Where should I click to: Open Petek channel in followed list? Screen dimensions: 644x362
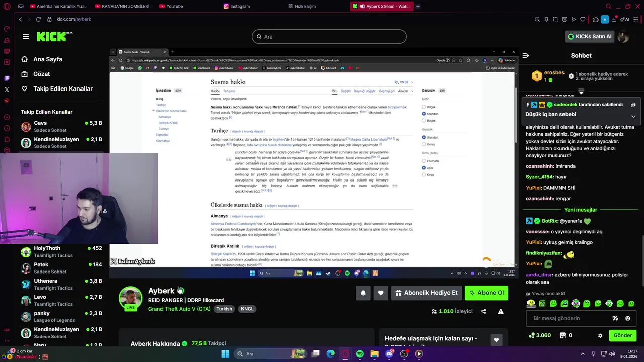(61, 268)
